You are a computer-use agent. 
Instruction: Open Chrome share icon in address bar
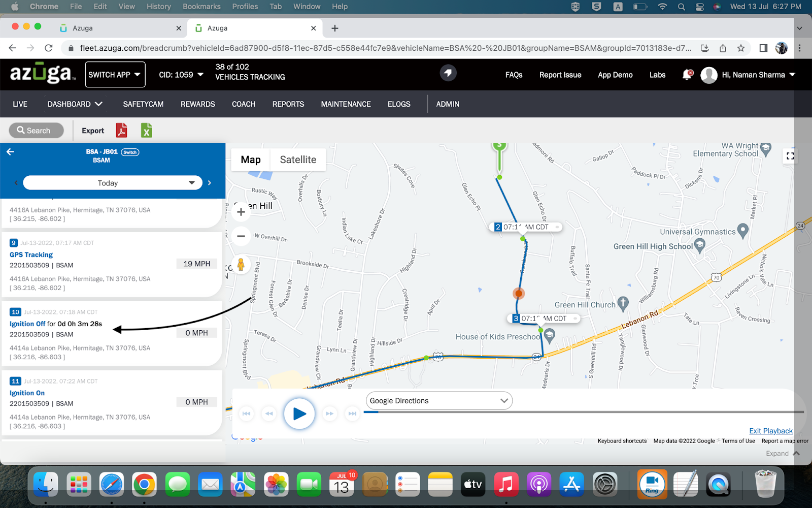click(x=723, y=48)
